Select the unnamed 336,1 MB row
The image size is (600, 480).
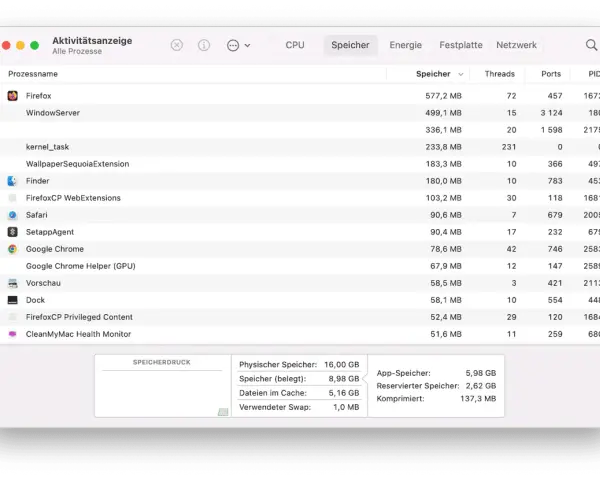point(300,130)
